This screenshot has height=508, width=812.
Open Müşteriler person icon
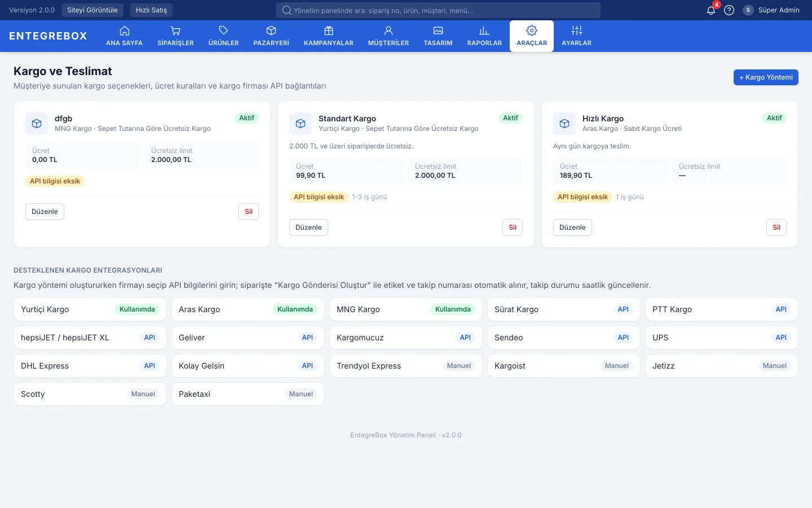[x=389, y=30]
